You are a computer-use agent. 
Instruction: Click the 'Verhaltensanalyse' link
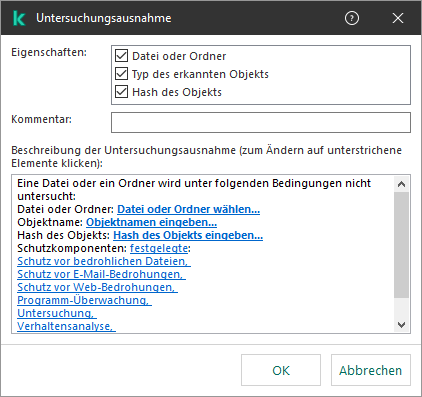pyautogui.click(x=66, y=326)
